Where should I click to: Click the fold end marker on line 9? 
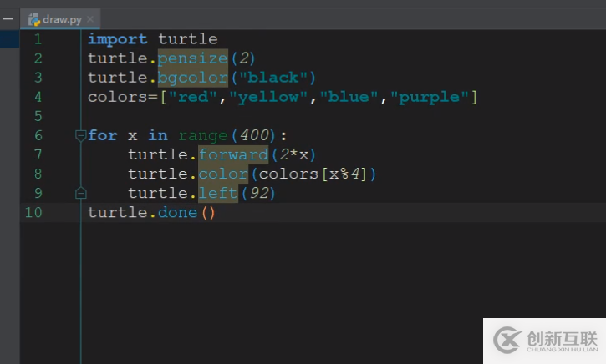[80, 193]
